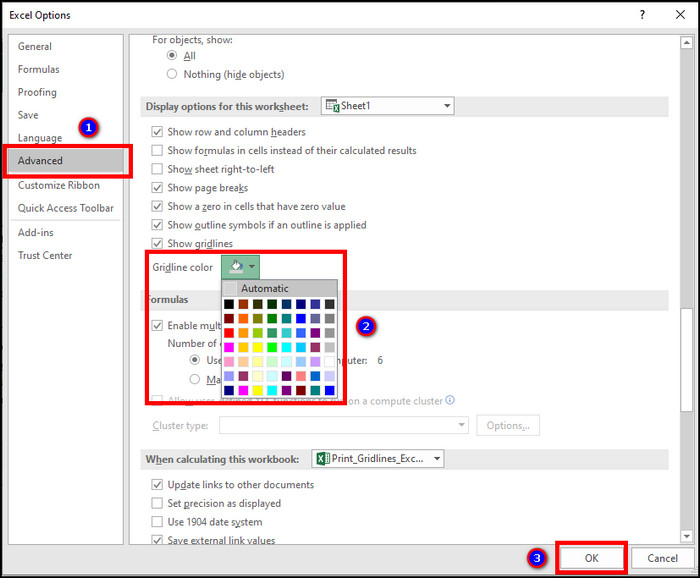Screen dimensions: 700x578
Task: Select the Advanced category
Action: pos(66,161)
